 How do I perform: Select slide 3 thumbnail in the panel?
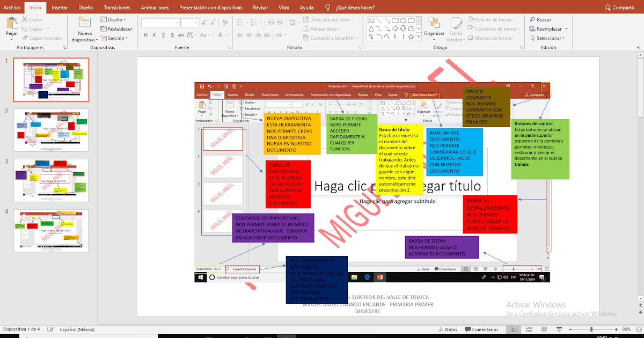click(51, 181)
